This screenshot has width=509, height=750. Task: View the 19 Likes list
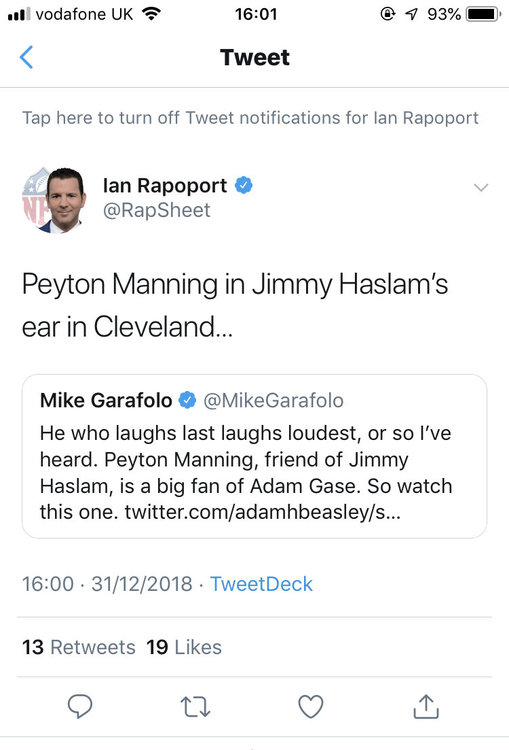click(184, 647)
